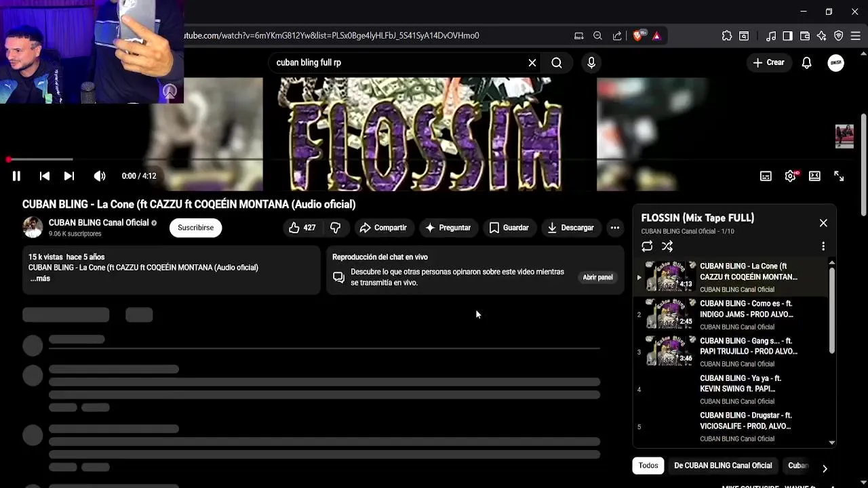This screenshot has width=868, height=488.
Task: Open FLOSSIN (Mix Tape FULL) playlist title
Action: pyautogui.click(x=698, y=218)
